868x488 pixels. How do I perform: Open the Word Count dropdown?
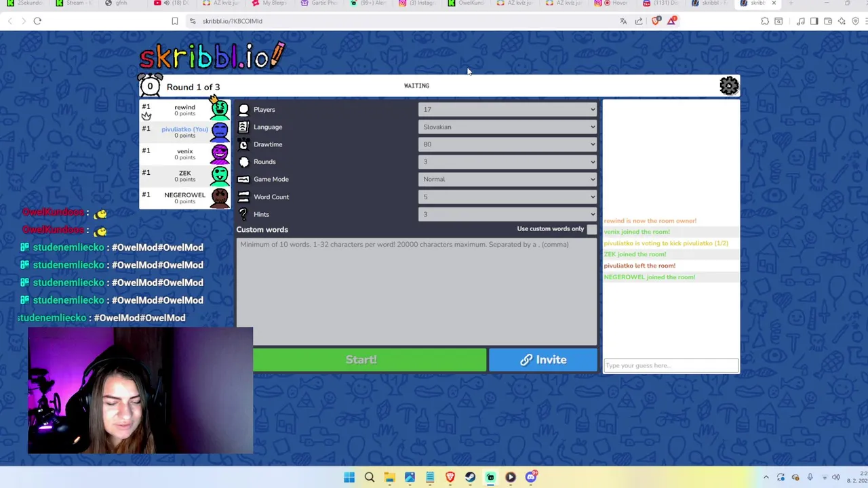[508, 197]
